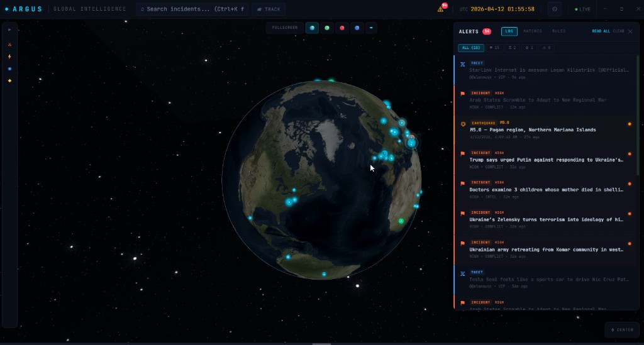Click unread dot on Trump Putin alert
644x345 pixels.
pyautogui.click(x=629, y=154)
